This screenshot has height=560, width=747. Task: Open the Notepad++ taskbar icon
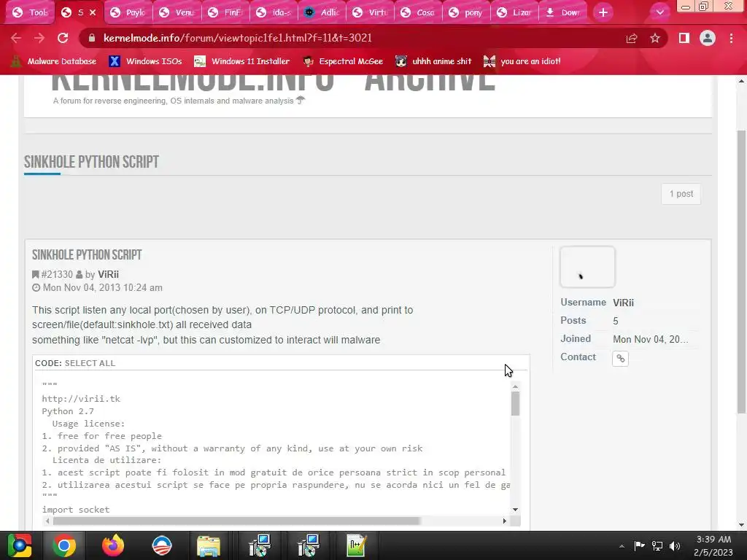[356, 545]
